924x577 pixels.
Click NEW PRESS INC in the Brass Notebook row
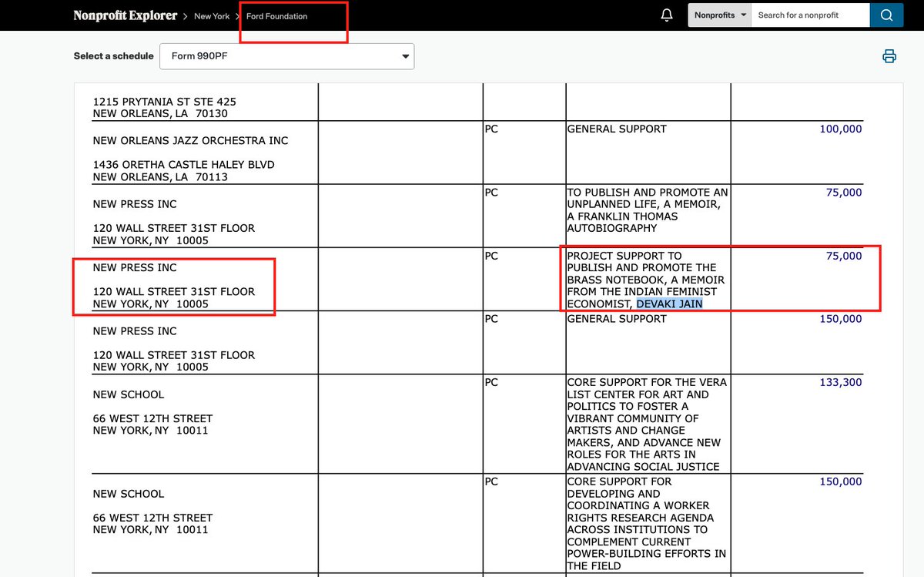tap(135, 268)
